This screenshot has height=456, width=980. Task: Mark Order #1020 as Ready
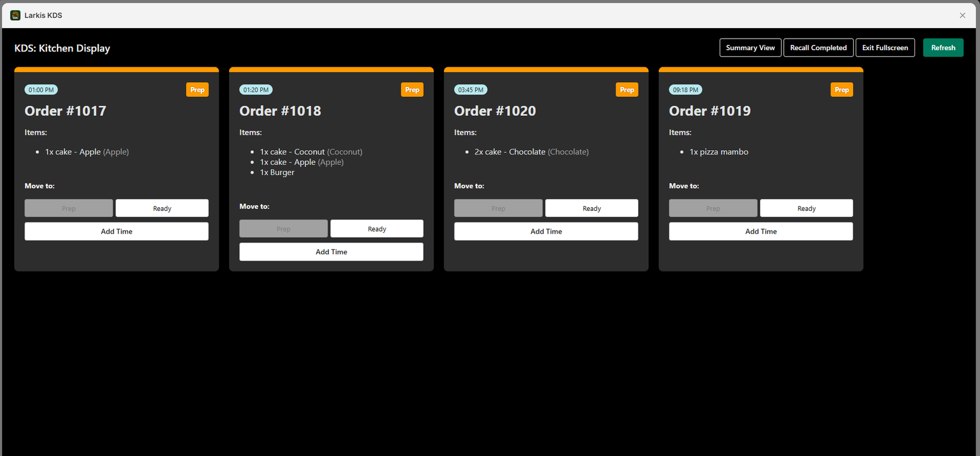point(592,208)
